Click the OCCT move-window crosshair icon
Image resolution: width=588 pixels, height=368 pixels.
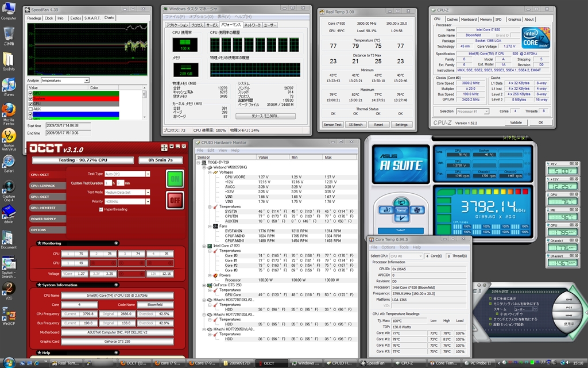pos(164,148)
